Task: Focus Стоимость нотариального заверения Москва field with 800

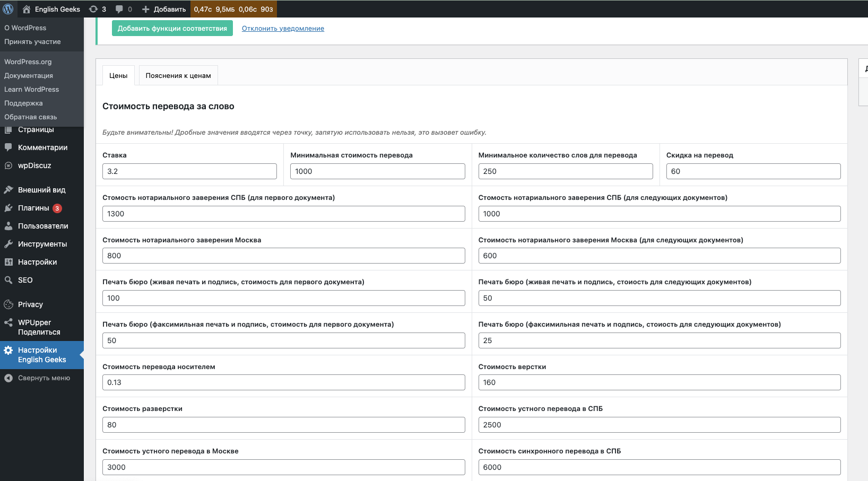Action: click(284, 256)
